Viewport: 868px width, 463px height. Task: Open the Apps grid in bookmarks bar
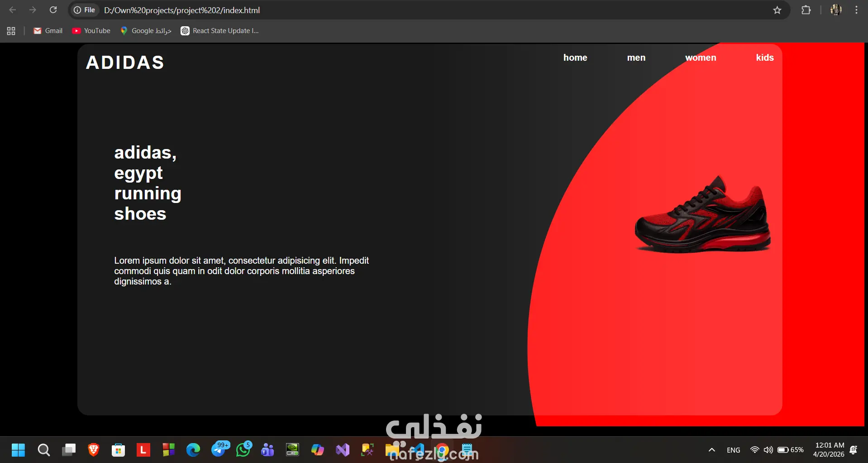click(x=11, y=31)
